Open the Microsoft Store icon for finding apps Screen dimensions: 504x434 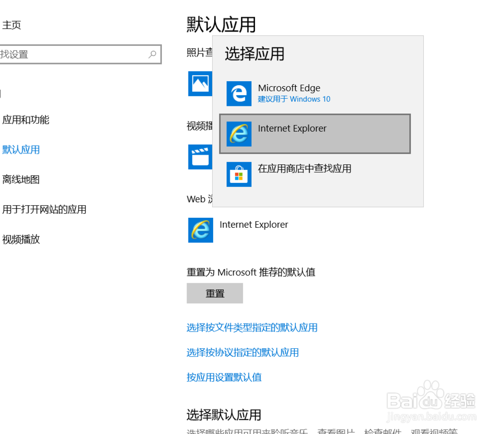point(238,174)
